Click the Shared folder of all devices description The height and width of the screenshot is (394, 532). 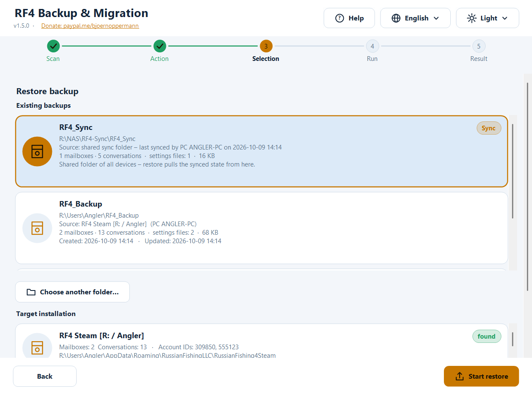pos(157,164)
